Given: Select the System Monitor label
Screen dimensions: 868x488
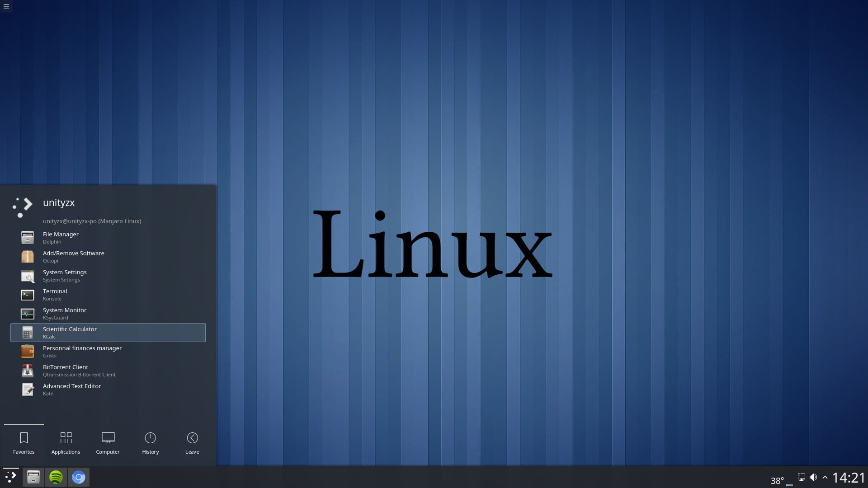Looking at the screenshot, I should pos(65,310).
